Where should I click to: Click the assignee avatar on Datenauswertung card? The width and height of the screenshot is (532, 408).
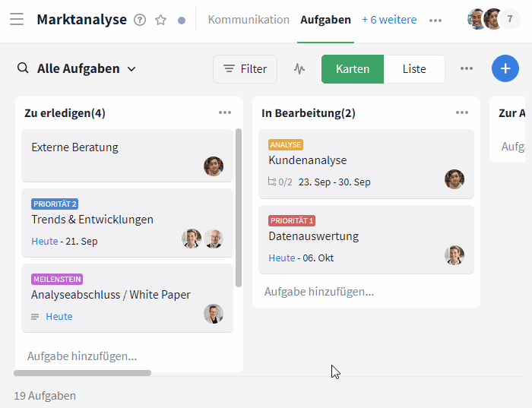tap(454, 255)
